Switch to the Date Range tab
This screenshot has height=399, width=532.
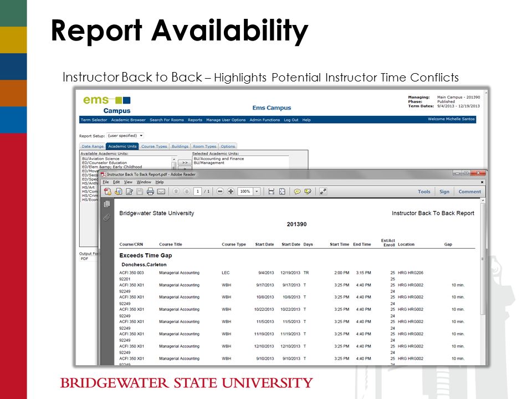pos(93,146)
